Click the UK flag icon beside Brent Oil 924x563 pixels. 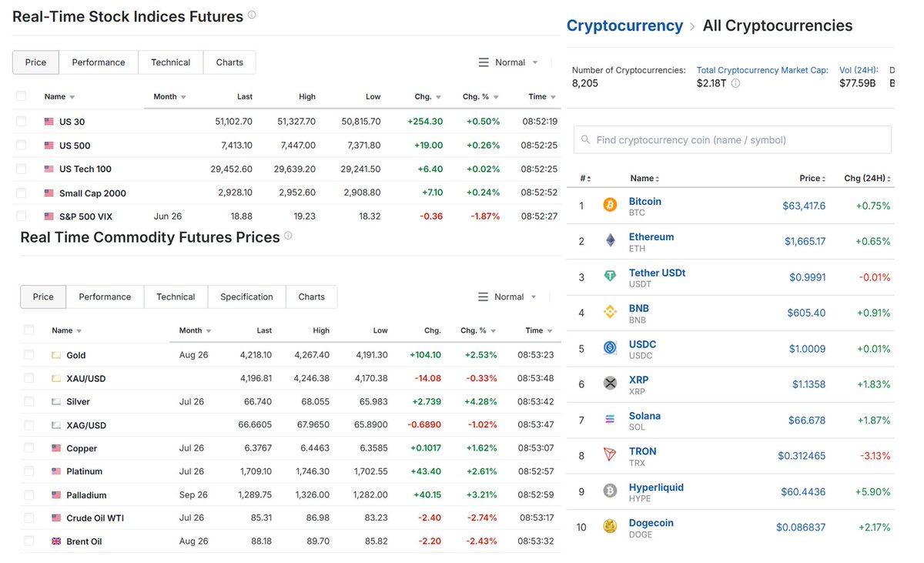click(x=56, y=541)
